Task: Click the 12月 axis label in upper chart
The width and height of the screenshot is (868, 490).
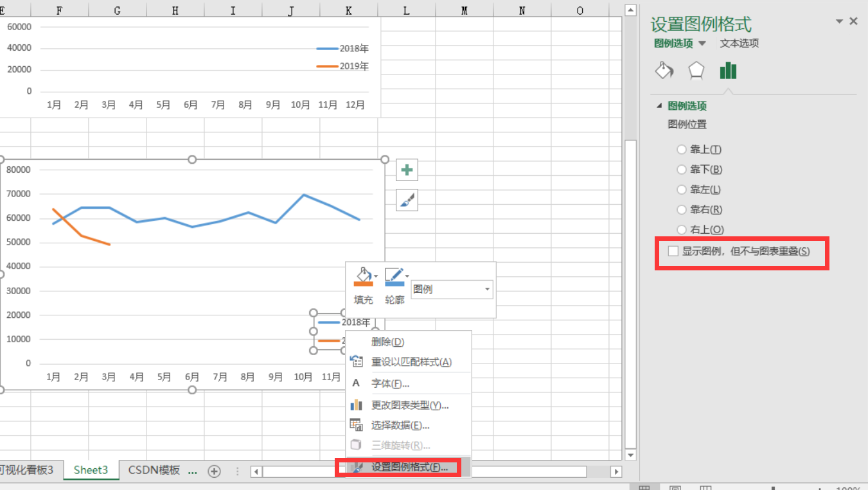Action: point(355,105)
